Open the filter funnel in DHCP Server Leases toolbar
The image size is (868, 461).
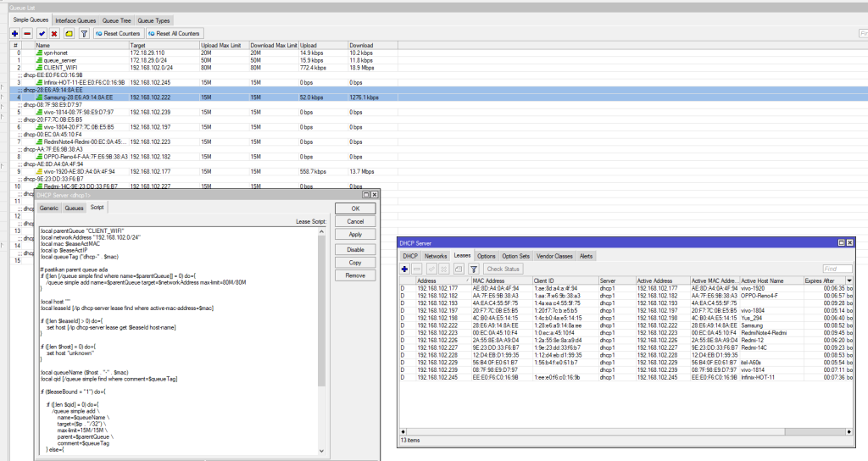tap(474, 269)
